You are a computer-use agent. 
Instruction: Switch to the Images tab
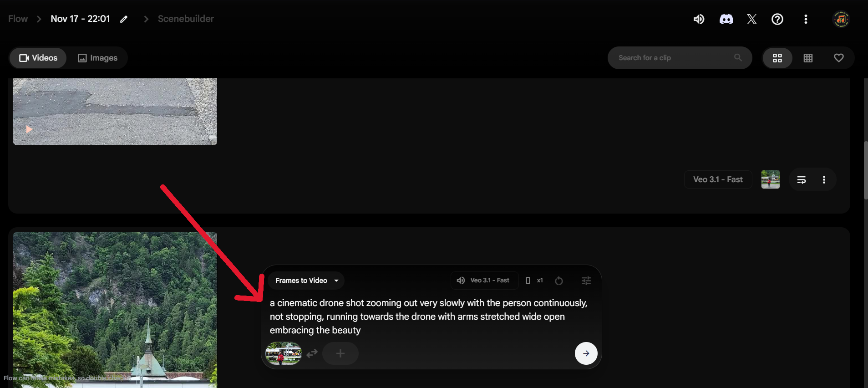coord(98,58)
